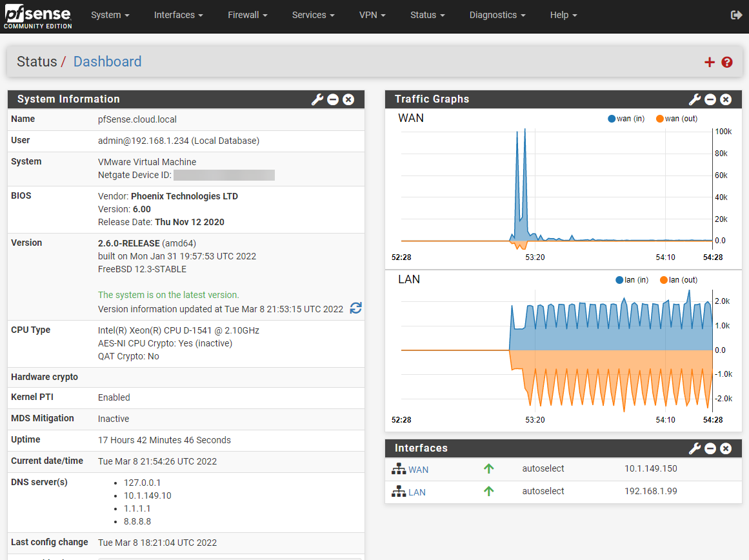Open the Traffic Graphs widget settings wrench
Image resolution: width=749 pixels, height=560 pixels.
[x=694, y=99]
